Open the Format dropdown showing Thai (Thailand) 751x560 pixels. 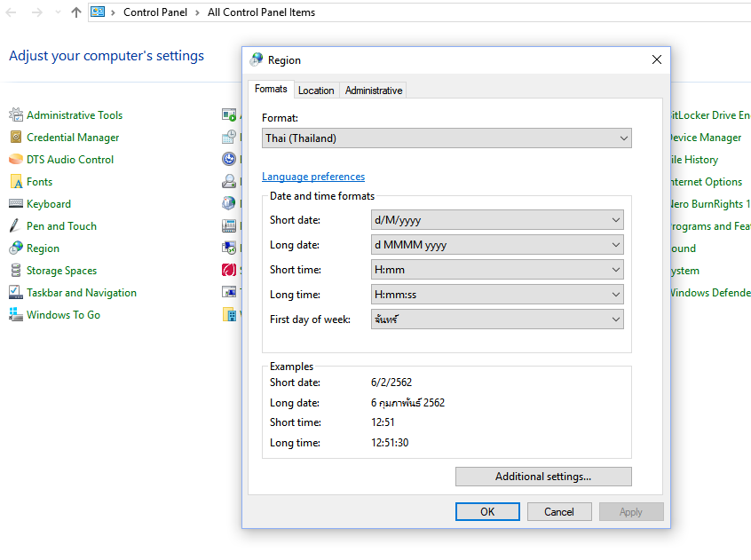click(x=447, y=138)
